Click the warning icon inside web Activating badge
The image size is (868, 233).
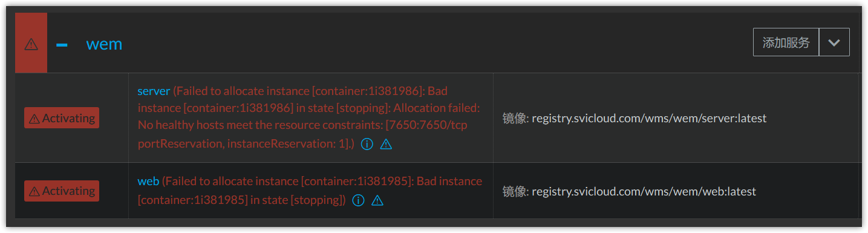34,191
